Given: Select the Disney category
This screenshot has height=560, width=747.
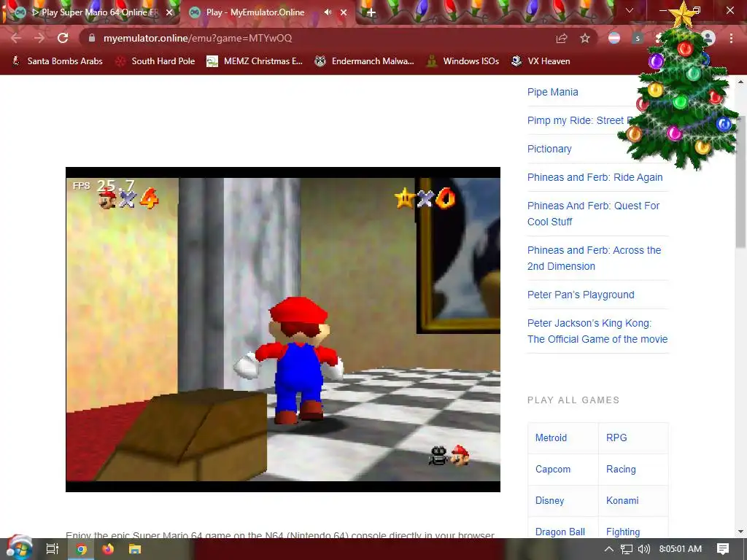Looking at the screenshot, I should point(550,500).
